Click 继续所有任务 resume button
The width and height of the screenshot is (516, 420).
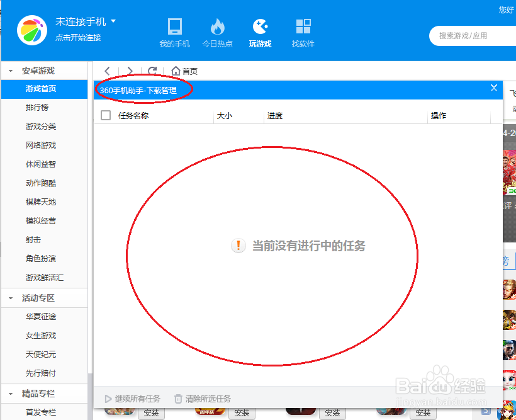point(132,399)
